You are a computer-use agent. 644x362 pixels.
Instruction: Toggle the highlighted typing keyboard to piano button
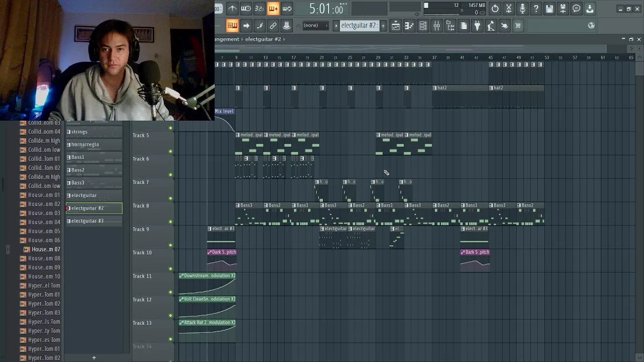tap(232, 26)
